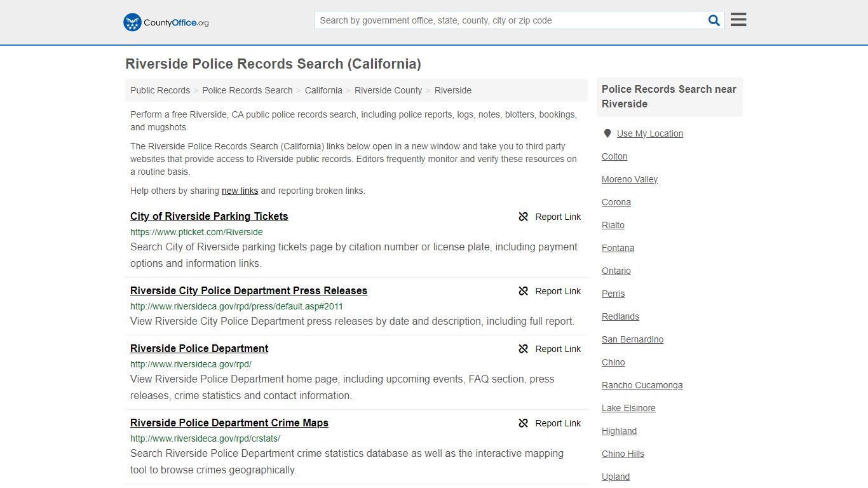
Task: Open the hamburger menu
Action: [738, 20]
